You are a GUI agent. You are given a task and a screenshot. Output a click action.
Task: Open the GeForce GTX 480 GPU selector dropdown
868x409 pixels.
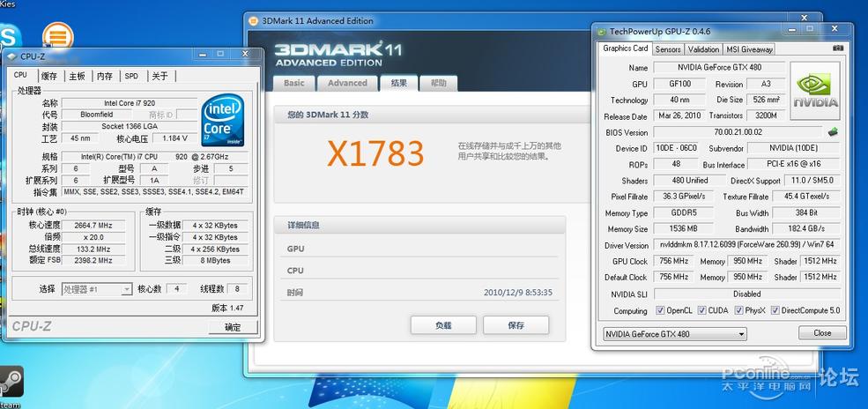click(674, 334)
